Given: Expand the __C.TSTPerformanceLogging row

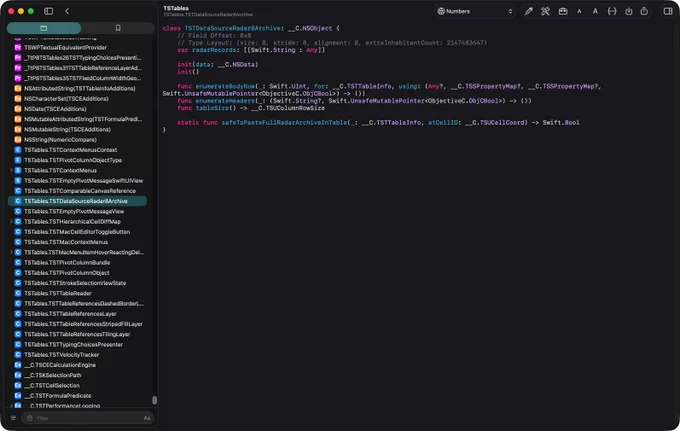Looking at the screenshot, I should pos(11,406).
